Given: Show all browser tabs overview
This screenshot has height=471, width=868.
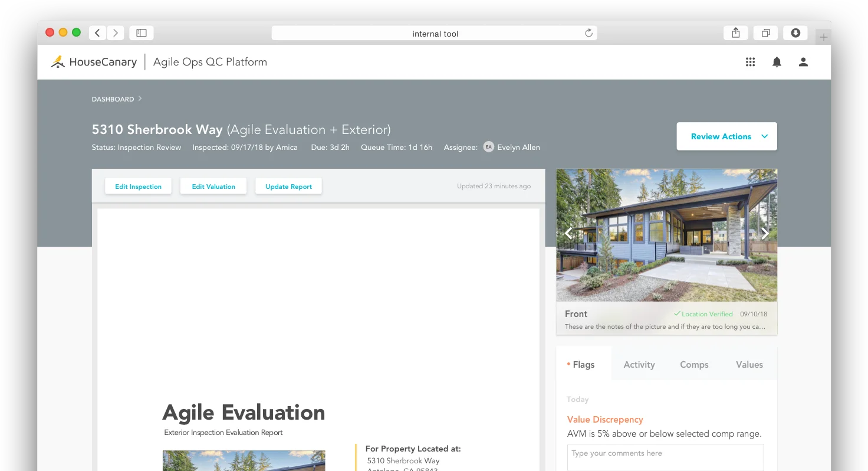Looking at the screenshot, I should pos(765,33).
